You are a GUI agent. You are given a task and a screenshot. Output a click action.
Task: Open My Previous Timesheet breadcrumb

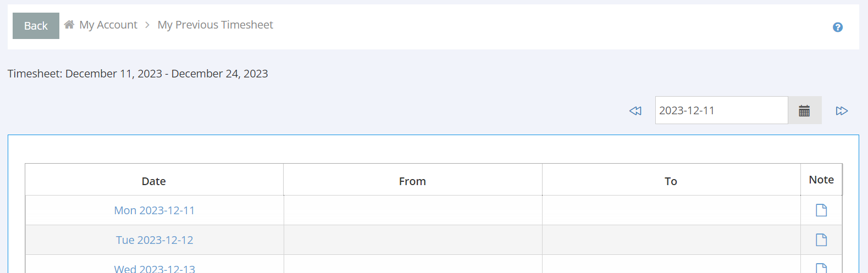[x=215, y=25]
